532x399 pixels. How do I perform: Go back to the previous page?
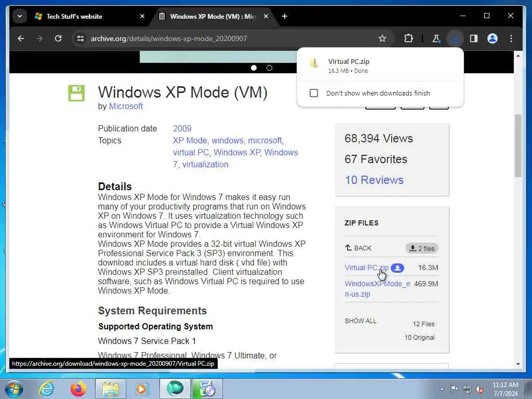[x=21, y=38]
